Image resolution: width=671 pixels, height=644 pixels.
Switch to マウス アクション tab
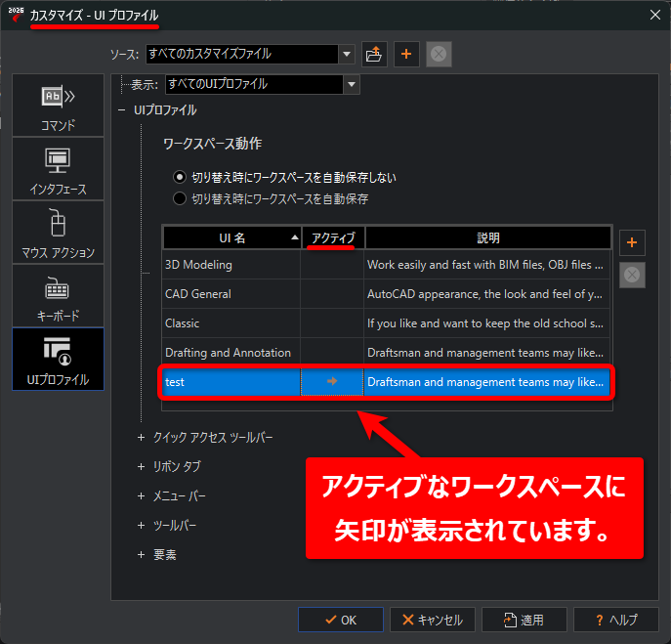click(59, 233)
